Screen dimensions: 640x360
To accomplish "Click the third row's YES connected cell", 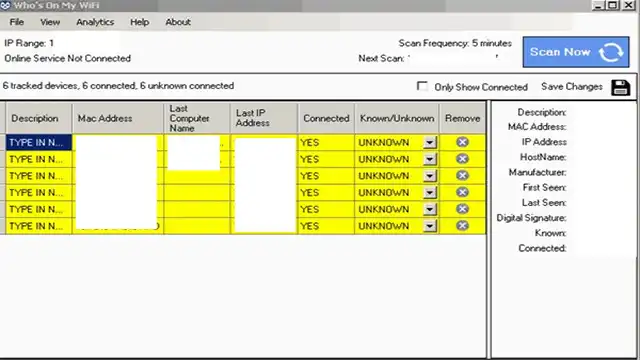I will (326, 176).
